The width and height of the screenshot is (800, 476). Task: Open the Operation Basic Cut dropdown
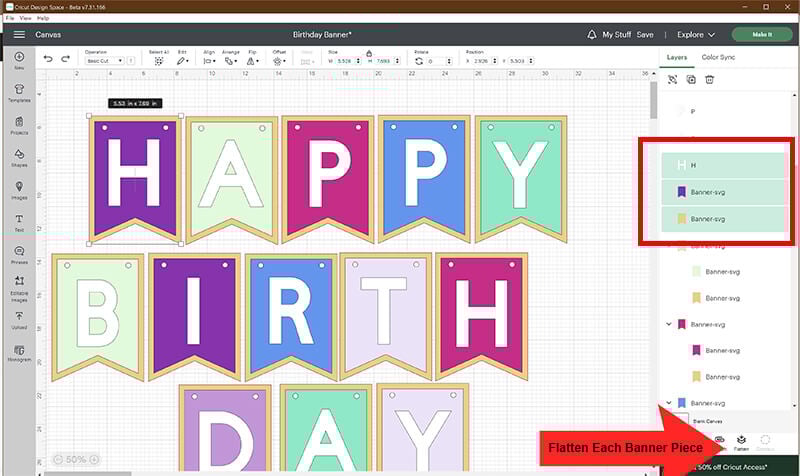point(105,61)
